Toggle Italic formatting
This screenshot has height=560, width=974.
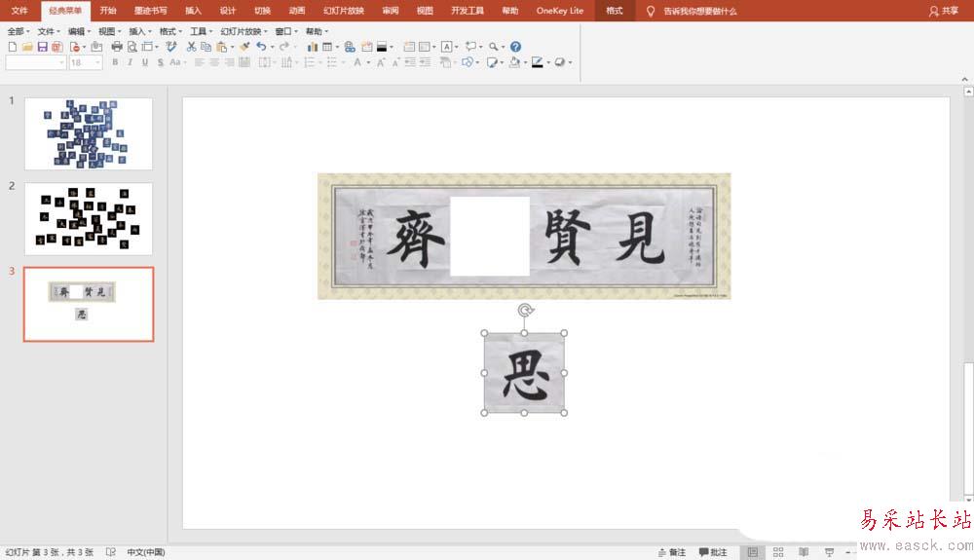tap(130, 62)
